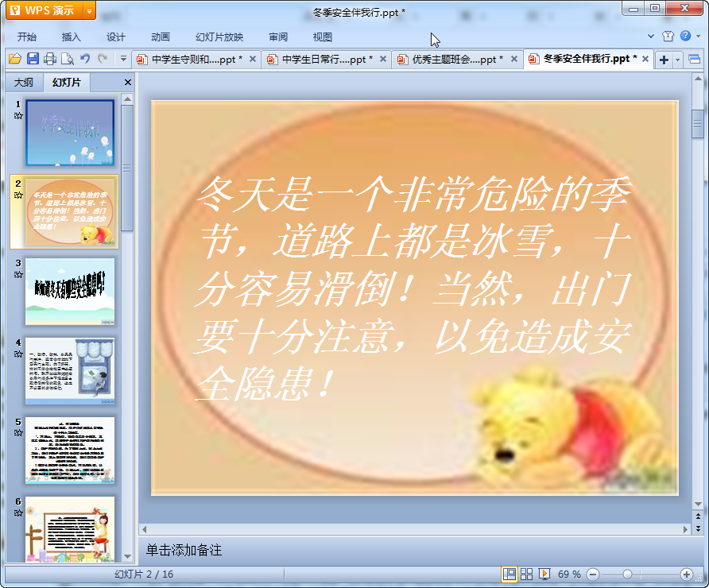Click the print preview icon

(68, 59)
